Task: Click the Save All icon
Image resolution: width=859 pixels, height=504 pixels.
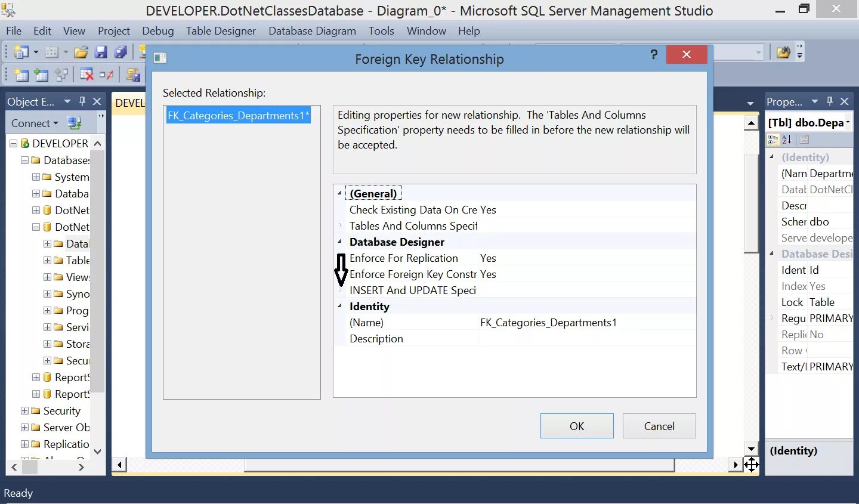Action: [120, 52]
